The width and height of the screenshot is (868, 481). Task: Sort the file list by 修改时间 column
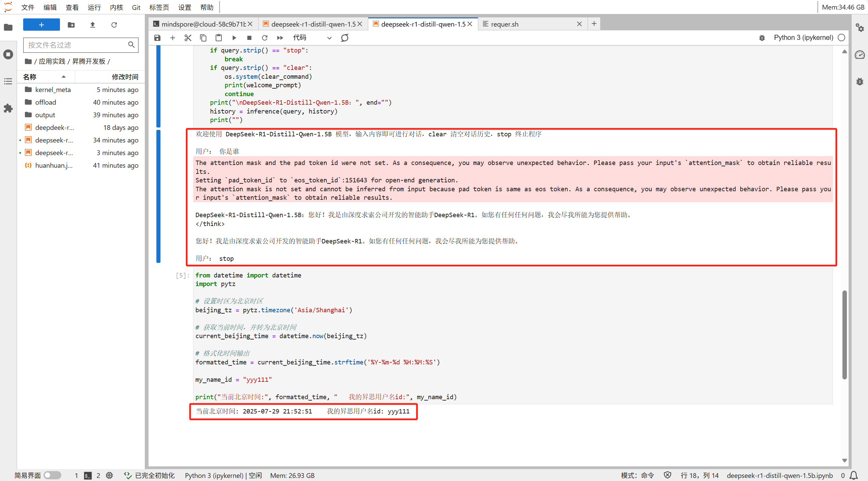[x=125, y=77]
